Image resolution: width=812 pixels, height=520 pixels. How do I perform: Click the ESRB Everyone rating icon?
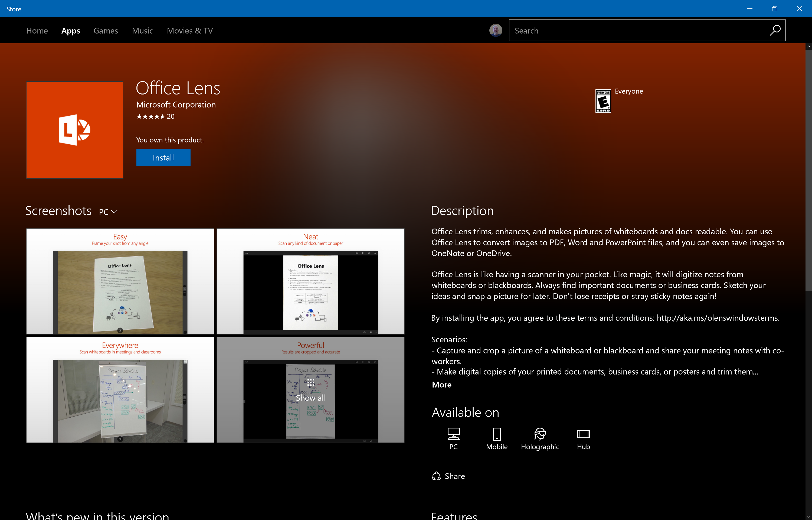[x=603, y=101]
